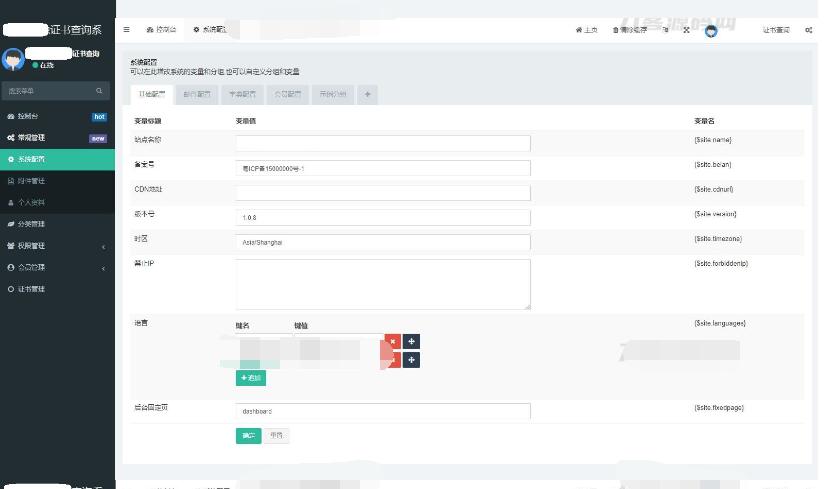Click the green 追加 append button

[251, 378]
